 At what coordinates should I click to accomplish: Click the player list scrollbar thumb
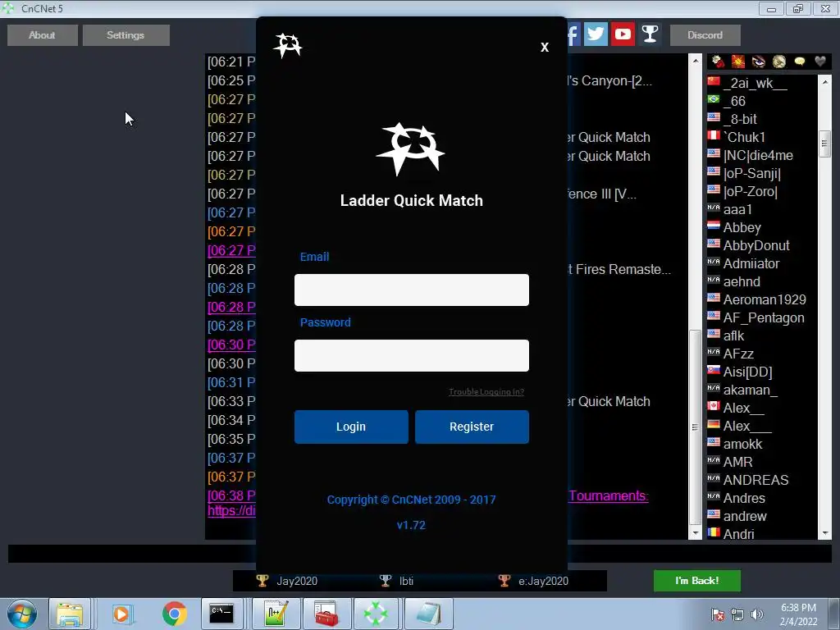(x=825, y=144)
